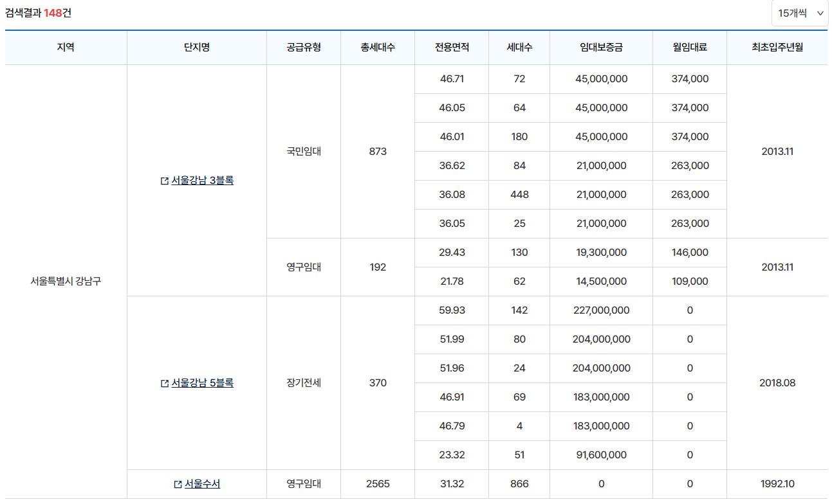The image size is (832, 504).
Task: Select the 국민임대 supply type cell
Action: point(304,152)
